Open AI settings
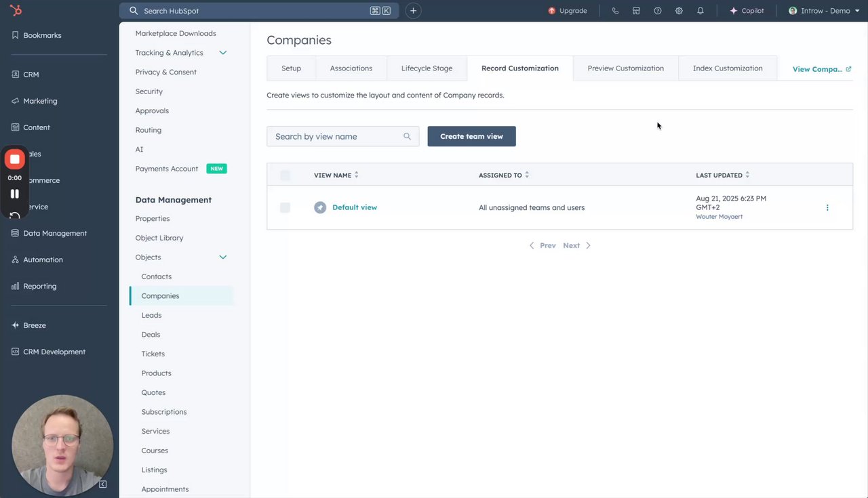Screen dimensions: 868x498 click(x=139, y=149)
